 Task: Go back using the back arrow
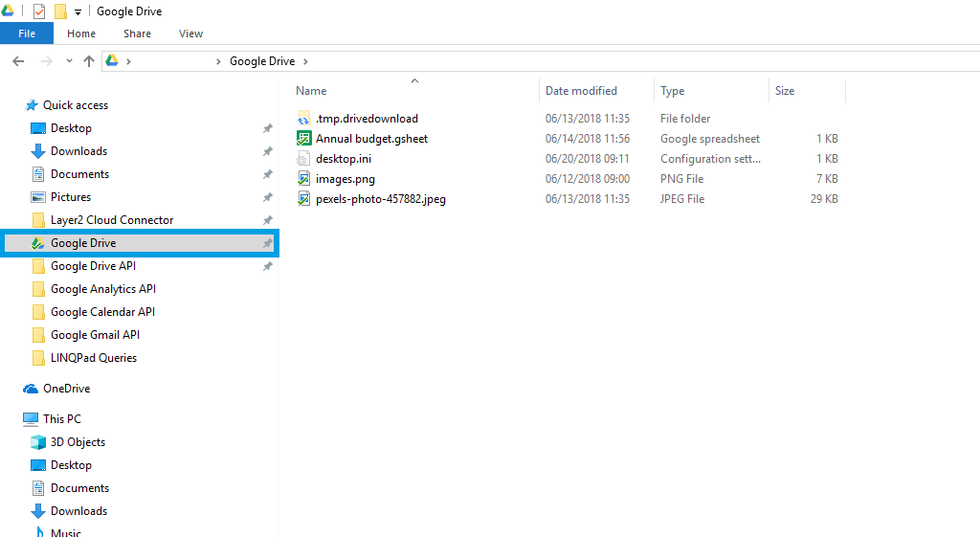[19, 61]
